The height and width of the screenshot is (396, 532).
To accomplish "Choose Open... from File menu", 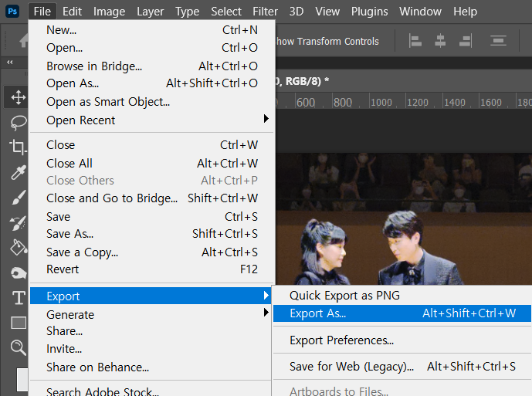I will tap(152, 48).
